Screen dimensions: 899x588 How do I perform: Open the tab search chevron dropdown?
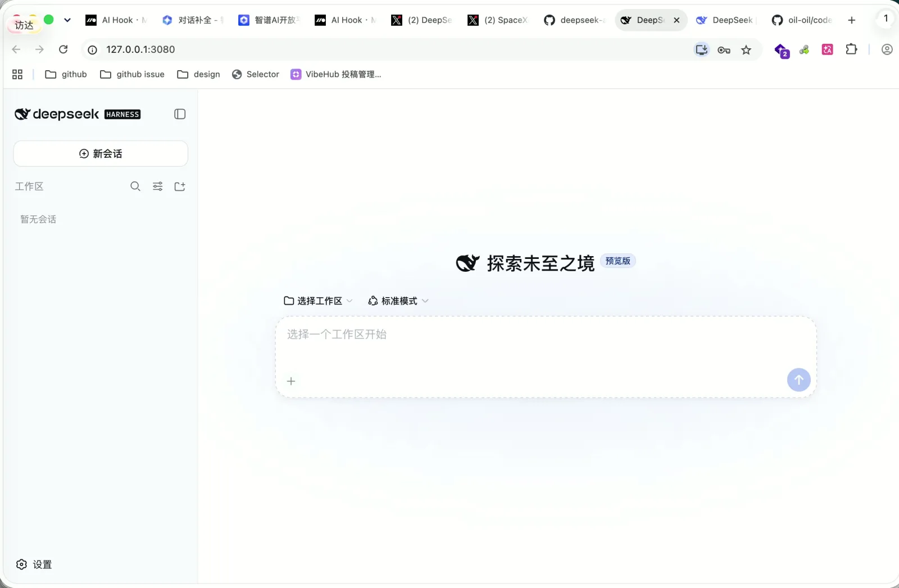[67, 20]
